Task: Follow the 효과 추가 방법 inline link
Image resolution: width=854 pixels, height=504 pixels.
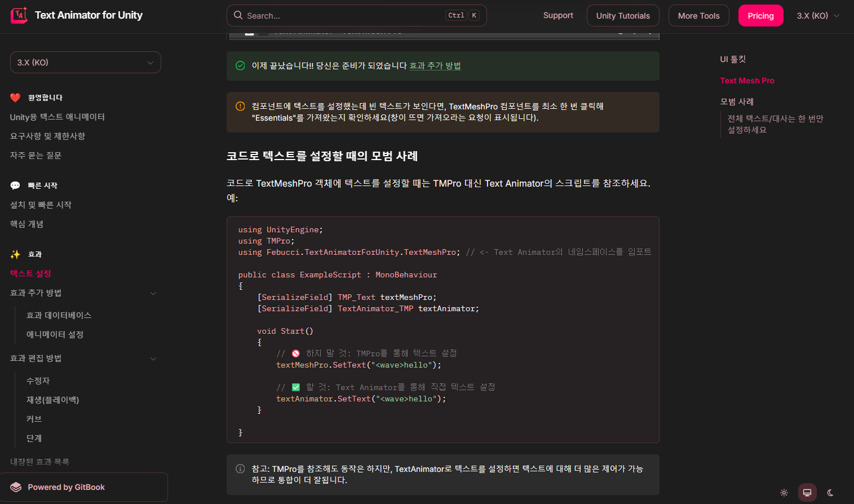Action: point(435,66)
